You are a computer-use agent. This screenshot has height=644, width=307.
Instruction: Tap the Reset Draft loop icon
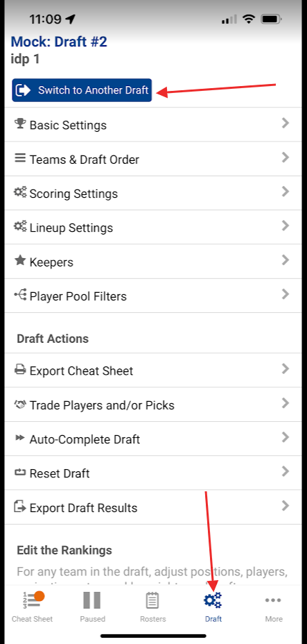[20, 473]
